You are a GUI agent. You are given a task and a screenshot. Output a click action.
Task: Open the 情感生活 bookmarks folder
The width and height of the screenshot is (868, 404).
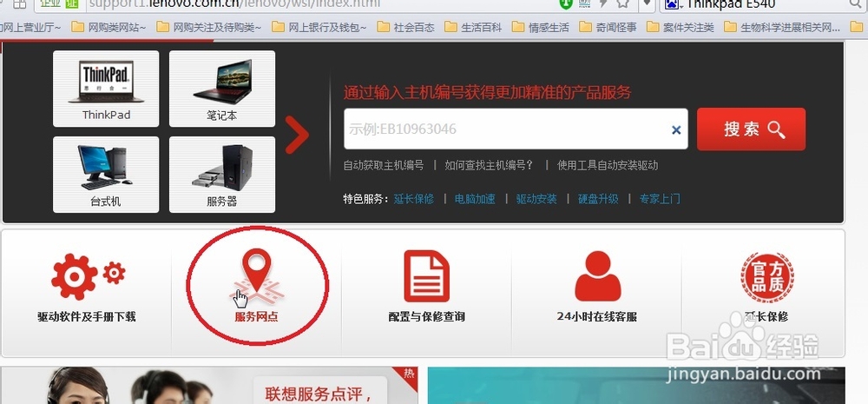[541, 27]
